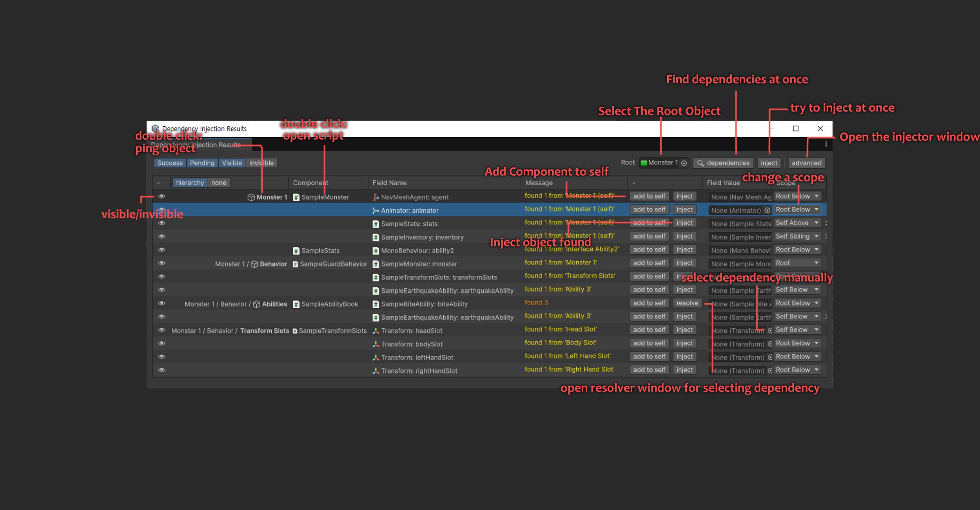Expand the Root scope dropdown for SampleMonster monster
Screen dimensions: 980x510
[797, 263]
